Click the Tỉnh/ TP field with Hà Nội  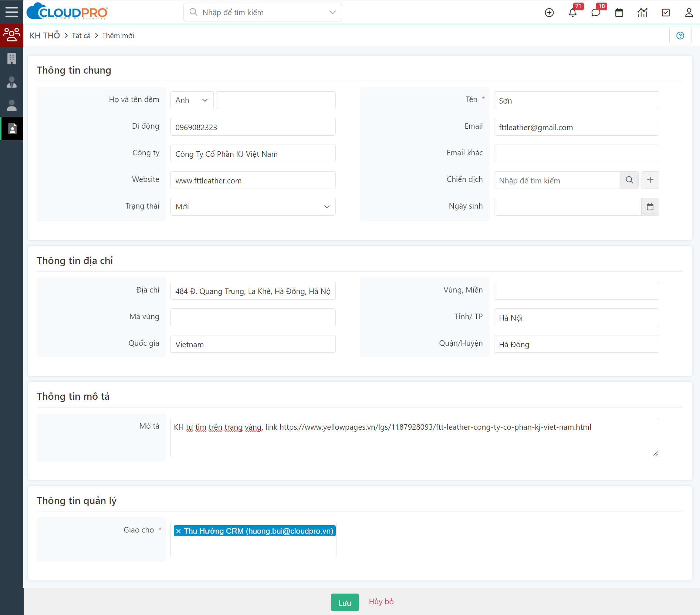[576, 317]
